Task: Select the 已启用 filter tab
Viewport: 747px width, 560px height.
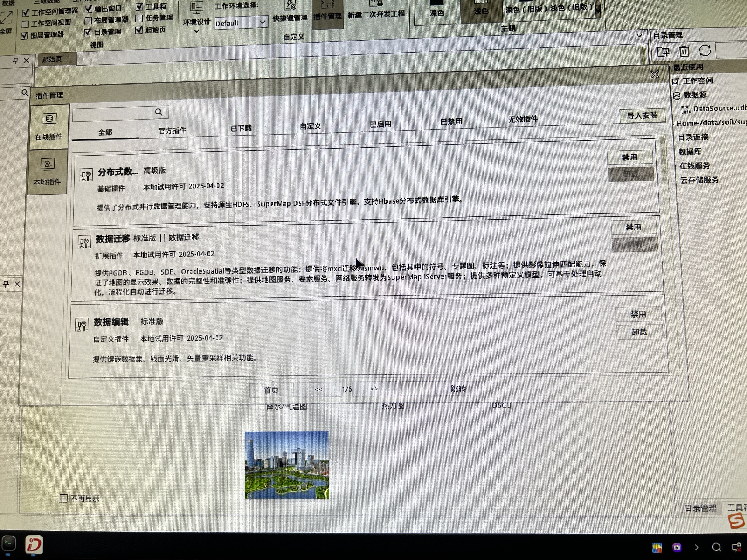Action: 381,124
